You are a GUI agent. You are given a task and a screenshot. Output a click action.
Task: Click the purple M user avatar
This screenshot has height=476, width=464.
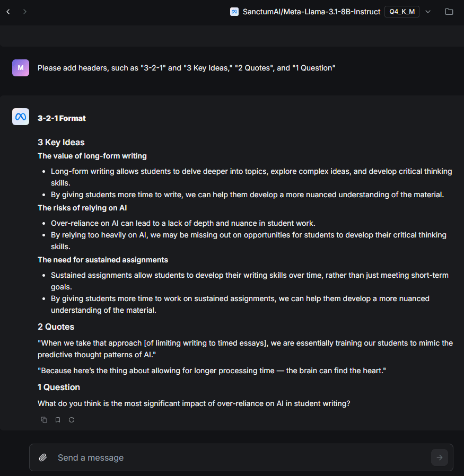tap(21, 68)
